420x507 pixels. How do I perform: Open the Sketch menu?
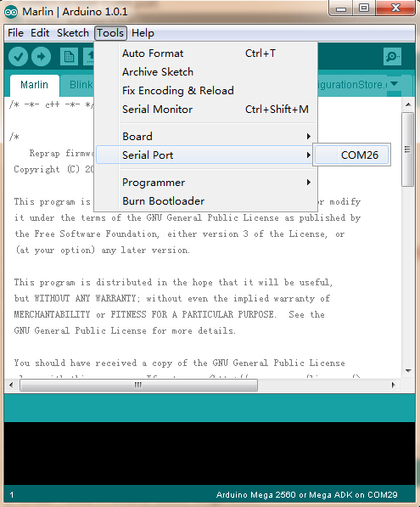(73, 33)
